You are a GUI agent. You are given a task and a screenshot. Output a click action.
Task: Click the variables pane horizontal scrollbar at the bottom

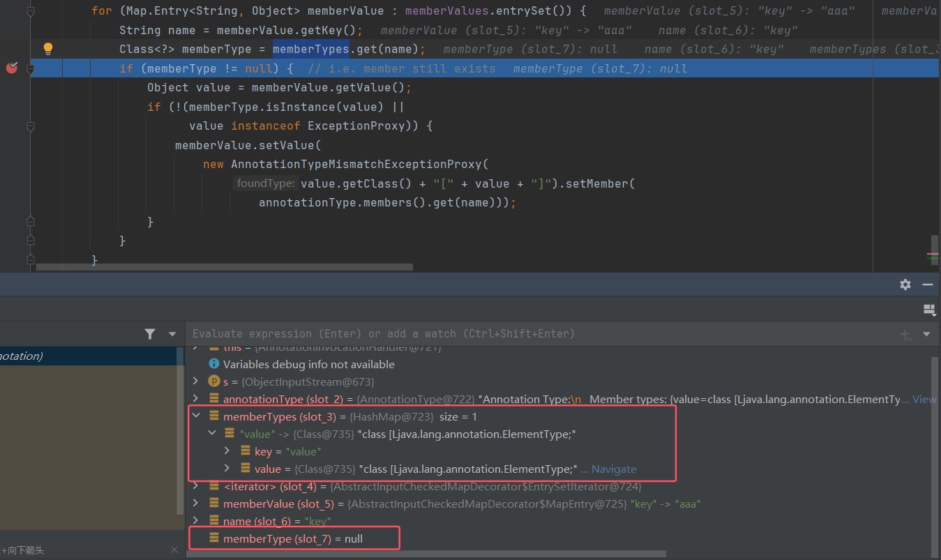[x=427, y=554]
